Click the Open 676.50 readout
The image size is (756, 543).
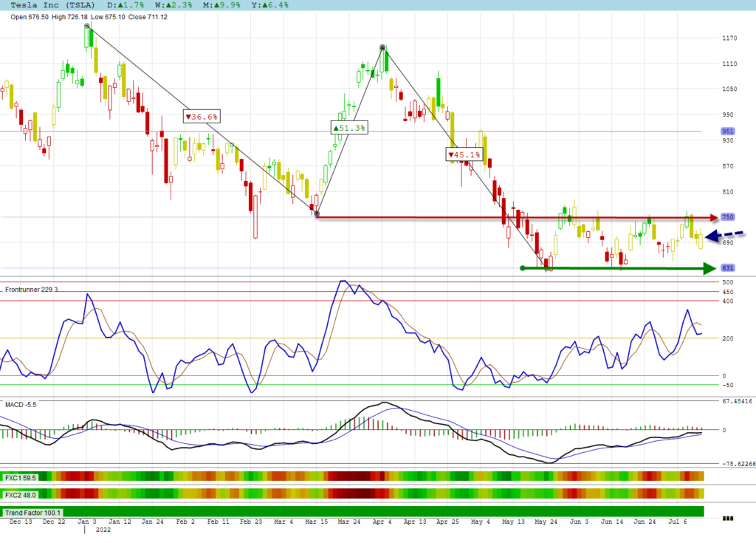pyautogui.click(x=30, y=17)
